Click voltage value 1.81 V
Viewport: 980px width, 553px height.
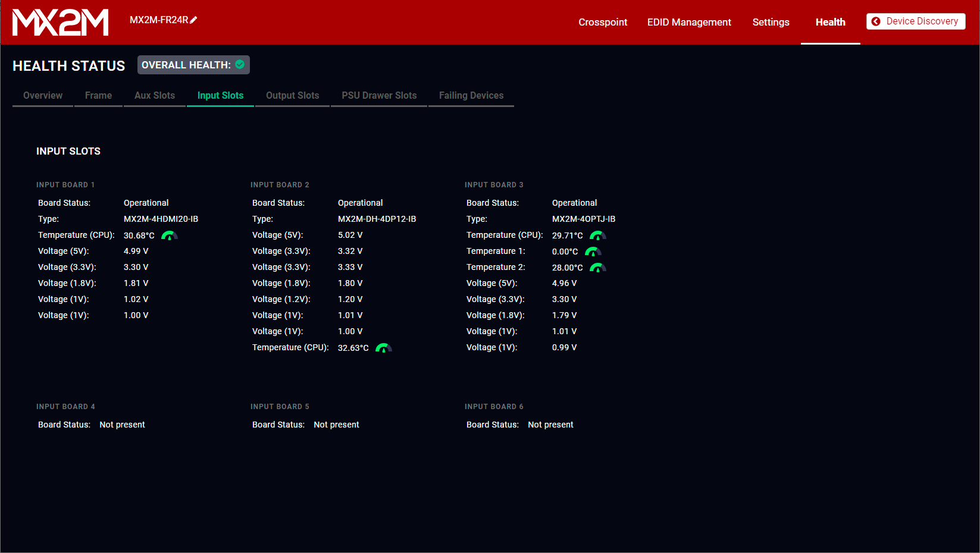136,283
